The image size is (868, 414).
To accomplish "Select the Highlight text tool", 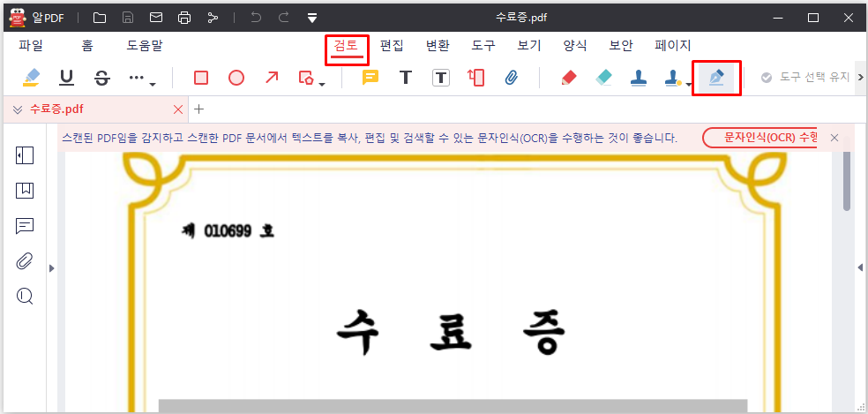I will (x=32, y=78).
